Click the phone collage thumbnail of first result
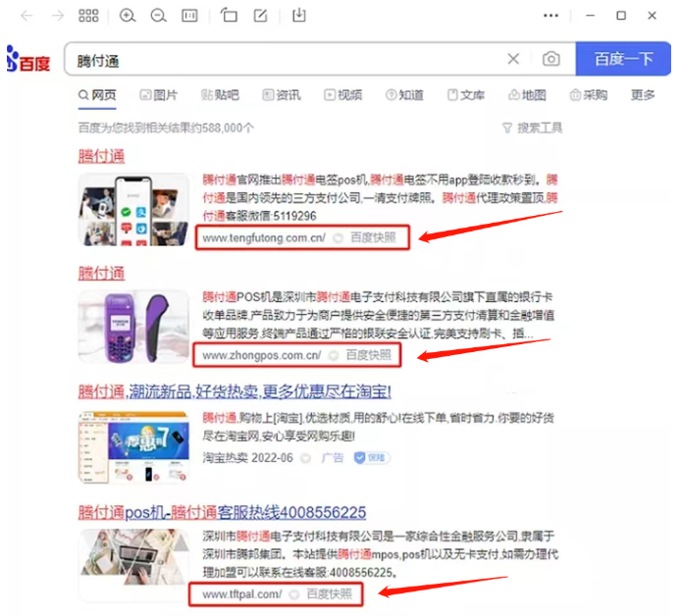Image resolution: width=681 pixels, height=616 pixels. (133, 210)
